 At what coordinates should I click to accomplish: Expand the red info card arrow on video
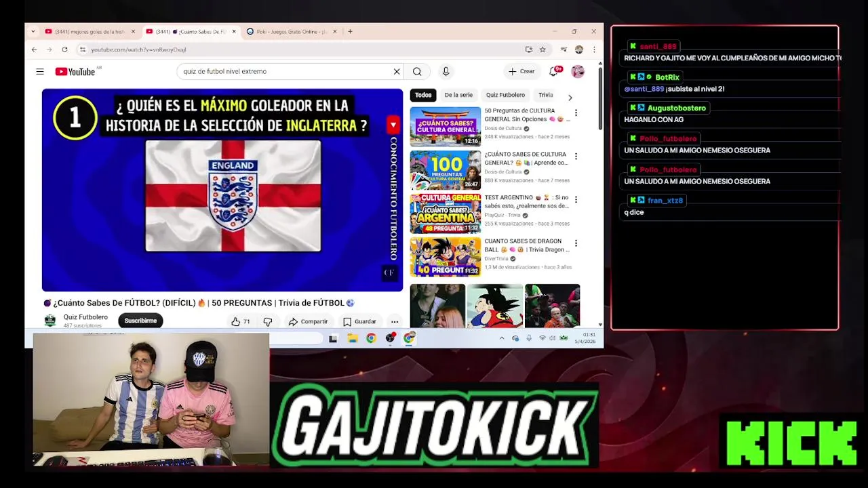(x=393, y=124)
